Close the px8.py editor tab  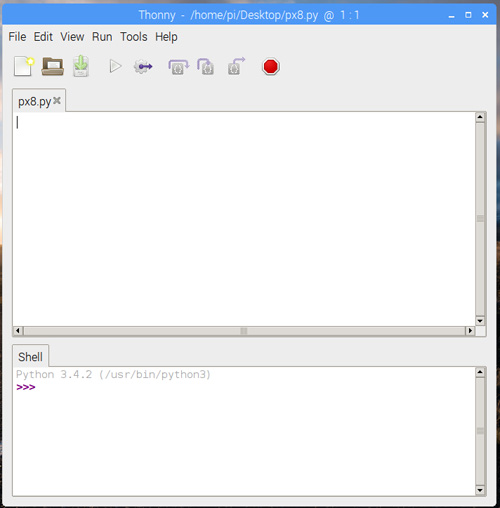coord(57,100)
